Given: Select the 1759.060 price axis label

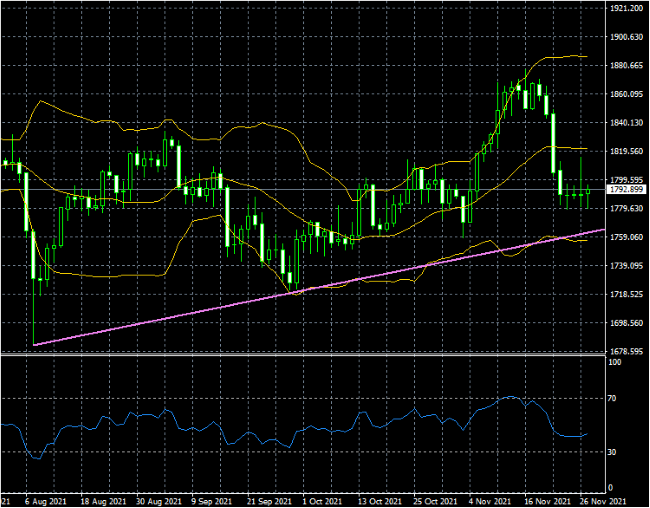Looking at the screenshot, I should click(x=626, y=237).
